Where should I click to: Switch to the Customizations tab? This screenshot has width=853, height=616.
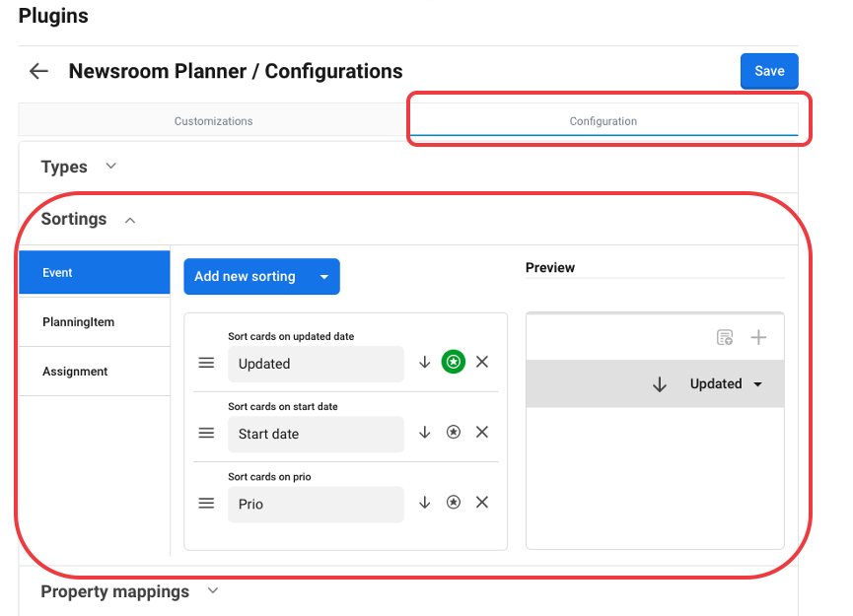coord(213,121)
